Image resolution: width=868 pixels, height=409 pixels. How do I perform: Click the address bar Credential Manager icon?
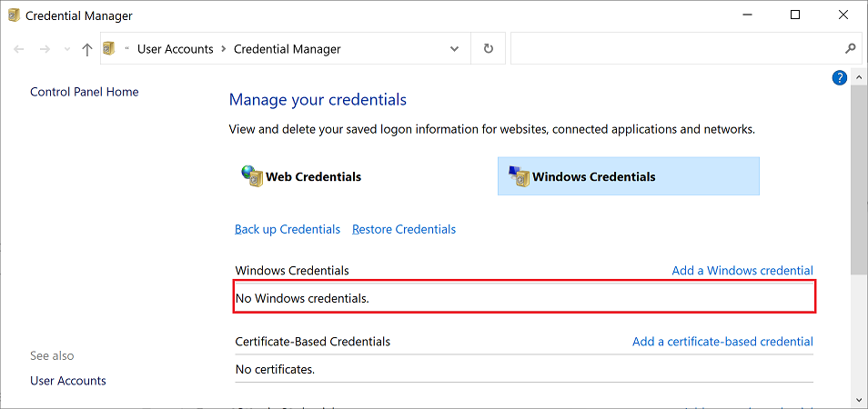[109, 49]
